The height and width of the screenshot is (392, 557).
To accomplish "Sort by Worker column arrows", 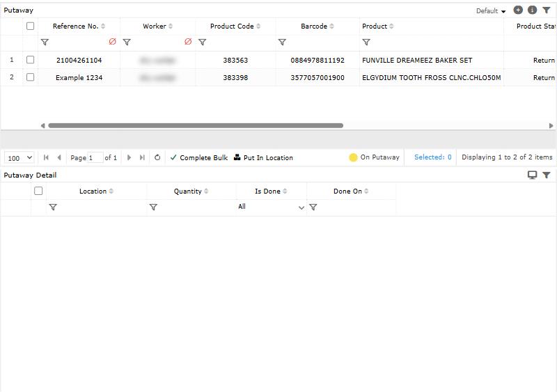I will [x=171, y=26].
